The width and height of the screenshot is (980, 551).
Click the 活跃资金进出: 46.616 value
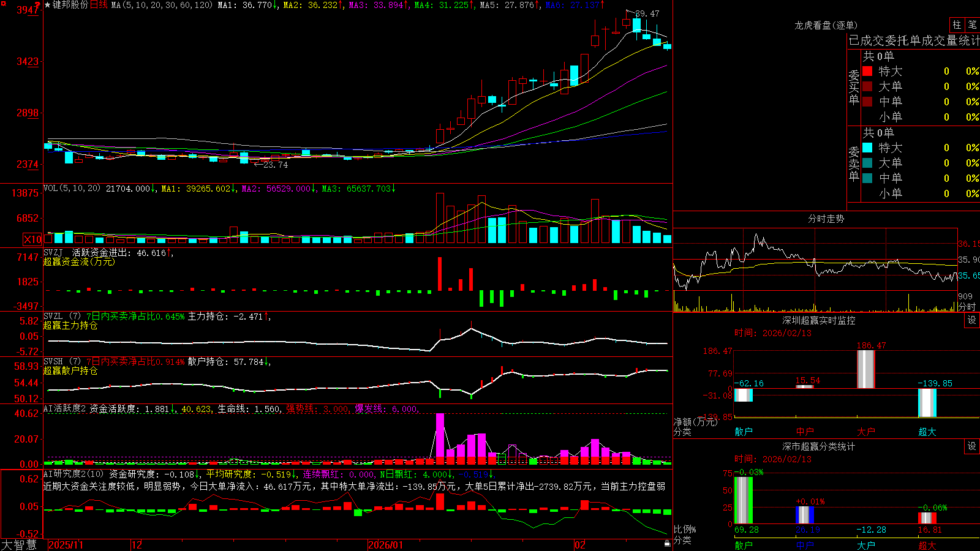(x=119, y=253)
